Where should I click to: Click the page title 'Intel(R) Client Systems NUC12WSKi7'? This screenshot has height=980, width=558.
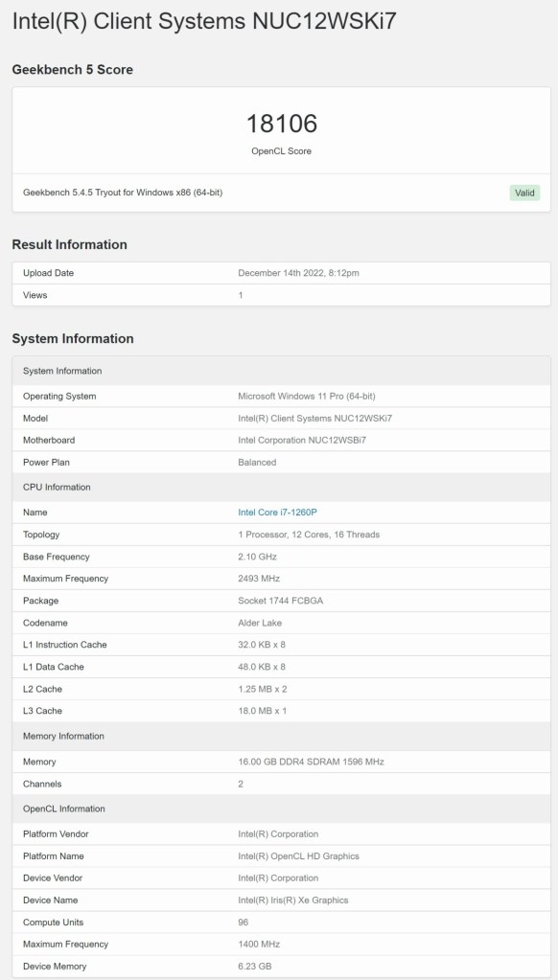[204, 22]
